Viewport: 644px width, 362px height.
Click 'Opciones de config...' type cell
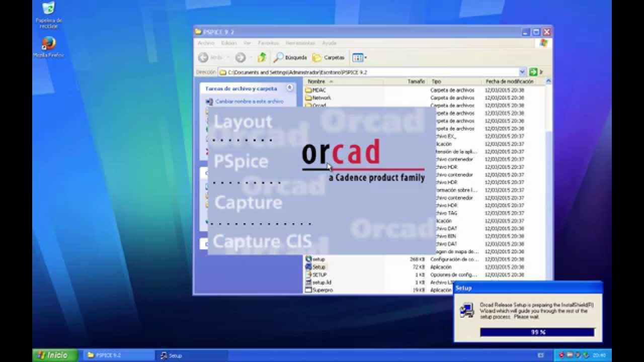(454, 275)
